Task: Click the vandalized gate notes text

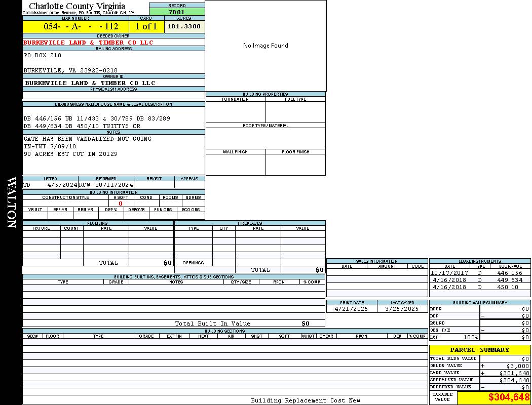Action: click(x=88, y=139)
